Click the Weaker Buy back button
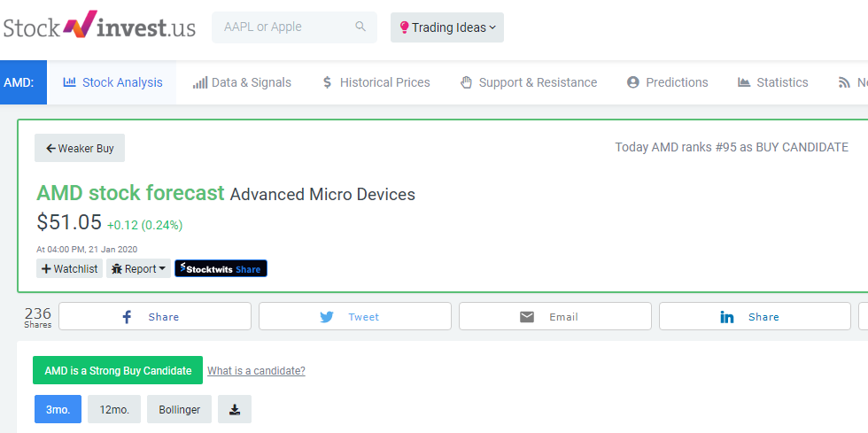This screenshot has height=433, width=868. click(x=80, y=148)
